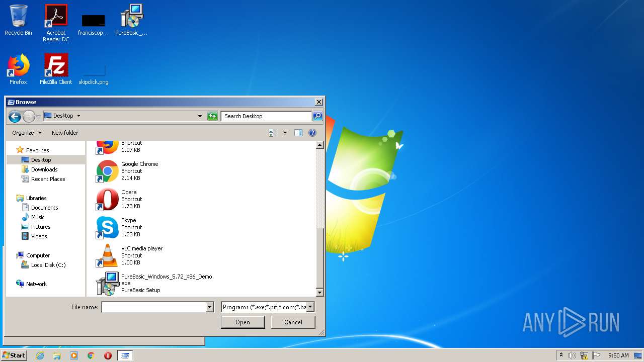
Task: Show hidden tray icons arrow
Action: [561, 355]
